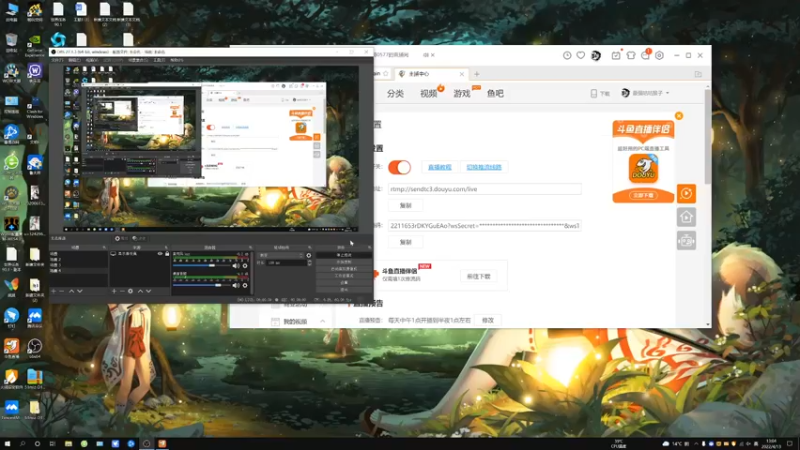Open transition properties gear in OBS
Screen dimensions: 800x450
point(309,255)
